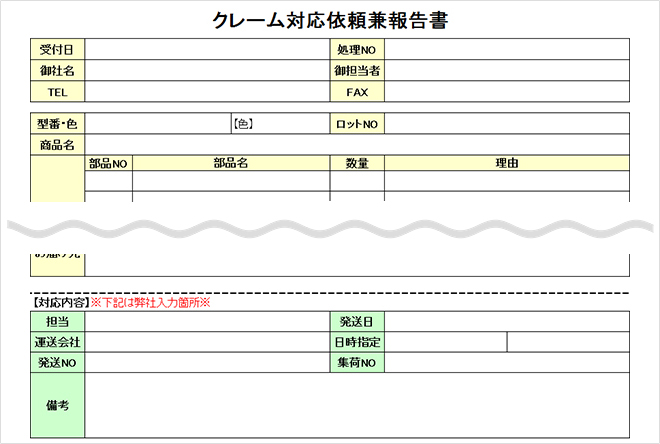Select the 発送NO input cell
Image resolution: width=660 pixels, height=444 pixels.
[x=207, y=363]
